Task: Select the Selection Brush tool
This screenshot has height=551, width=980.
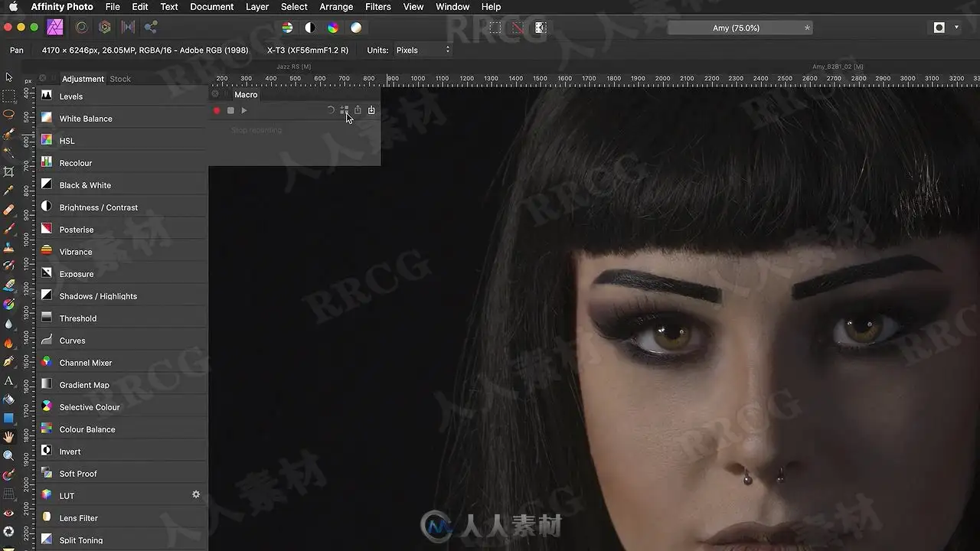Action: click(x=8, y=134)
